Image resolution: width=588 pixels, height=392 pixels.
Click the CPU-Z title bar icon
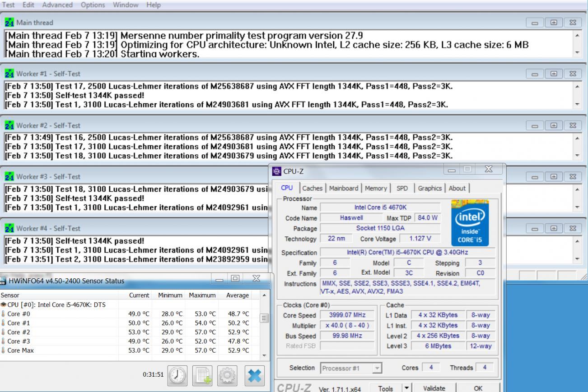(277, 172)
